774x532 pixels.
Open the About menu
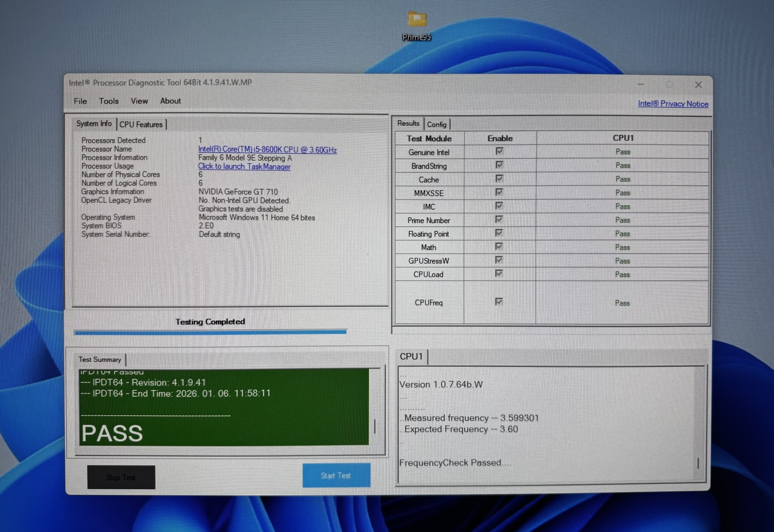tap(170, 101)
